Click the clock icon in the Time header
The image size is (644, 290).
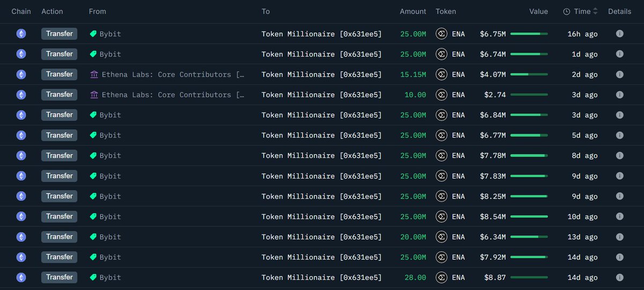[x=567, y=11]
